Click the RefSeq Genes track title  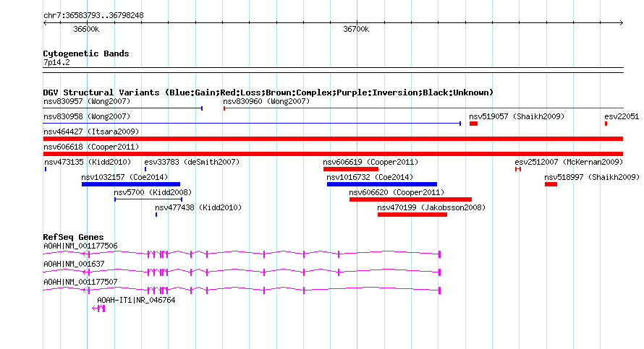(x=73, y=237)
